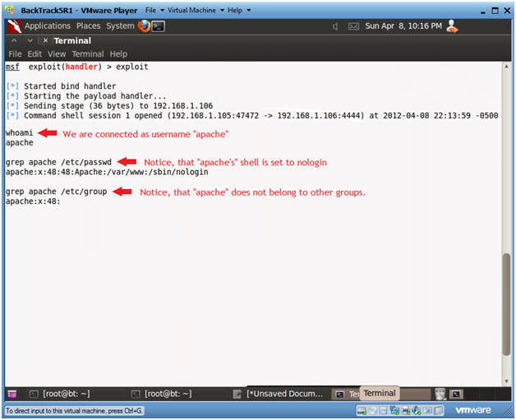516x420 pixels.
Task: Click the 'grep apache /etc/group' command
Action: pyautogui.click(x=56, y=192)
